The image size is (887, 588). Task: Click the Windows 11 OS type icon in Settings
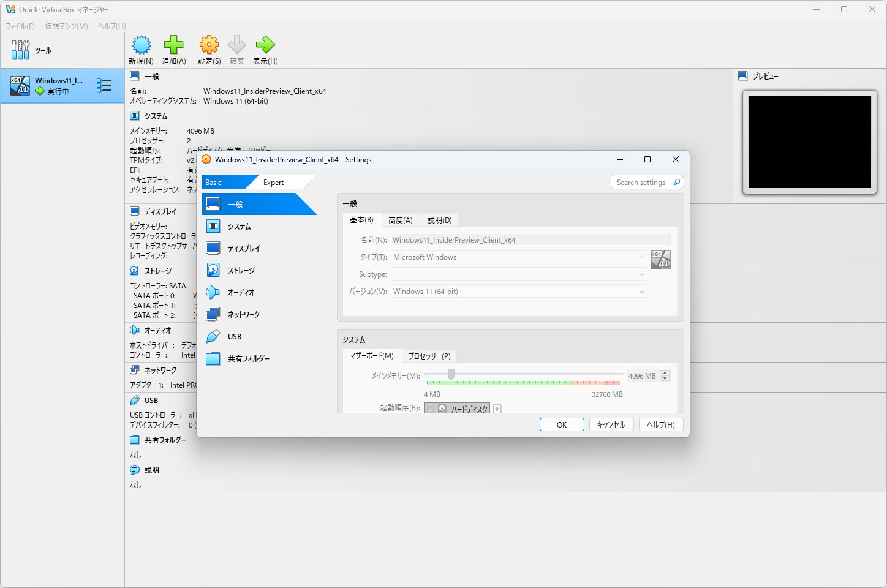pyautogui.click(x=661, y=259)
